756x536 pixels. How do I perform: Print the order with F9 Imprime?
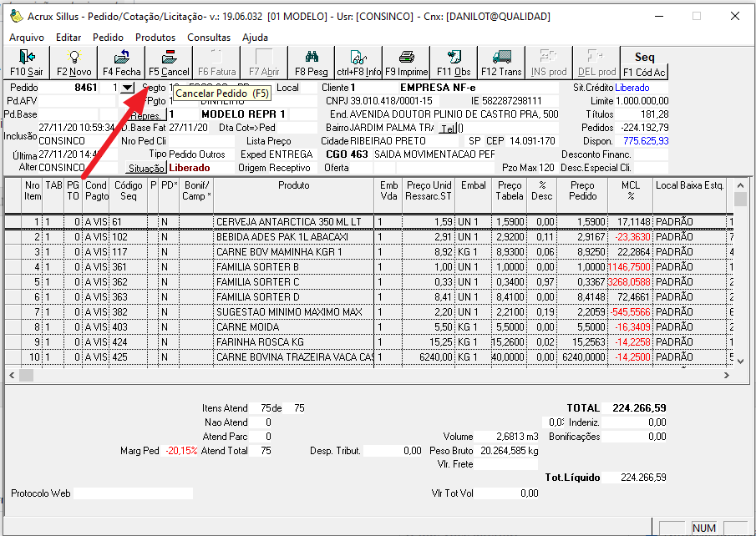[x=406, y=63]
